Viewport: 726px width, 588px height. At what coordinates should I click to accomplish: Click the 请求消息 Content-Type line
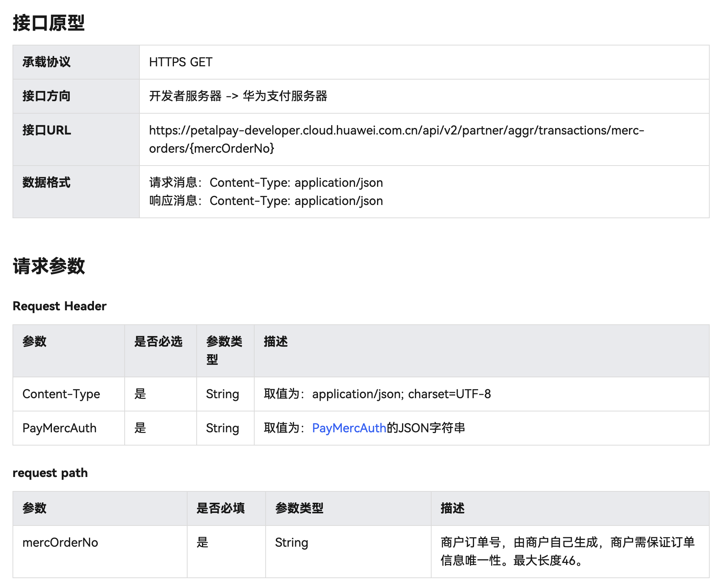pos(266,183)
